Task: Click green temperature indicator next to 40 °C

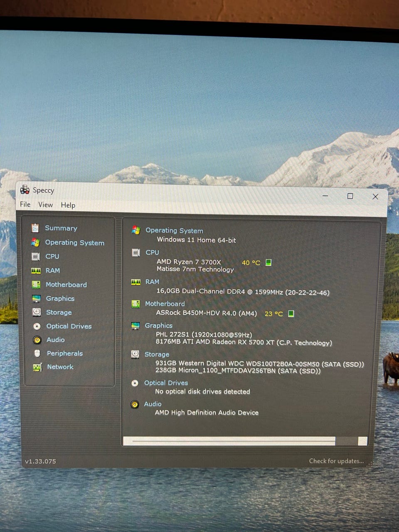Action: tap(268, 262)
